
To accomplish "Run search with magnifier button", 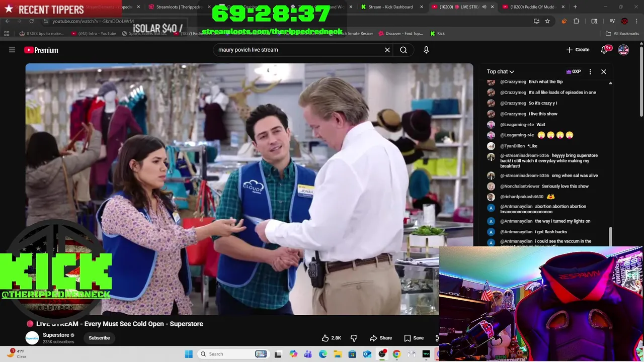I will [x=404, y=50].
